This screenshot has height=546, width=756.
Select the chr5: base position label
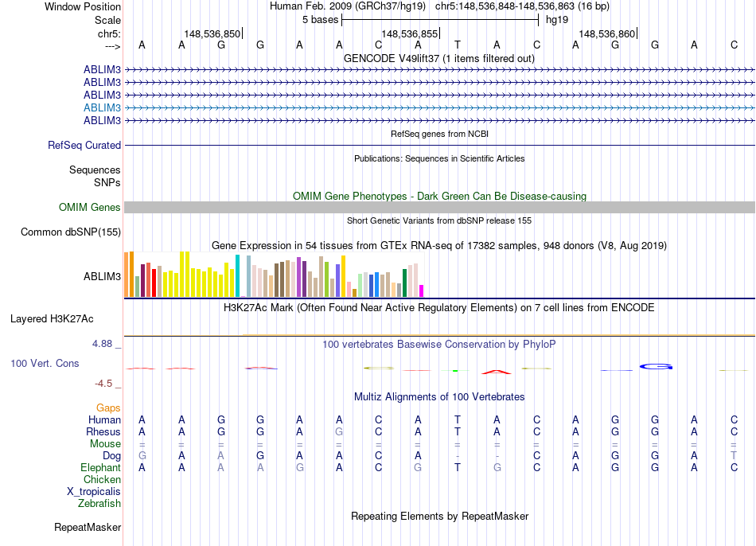click(109, 33)
